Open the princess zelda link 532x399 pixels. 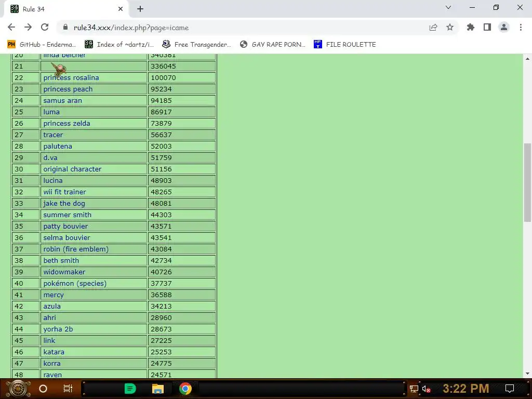(66, 123)
